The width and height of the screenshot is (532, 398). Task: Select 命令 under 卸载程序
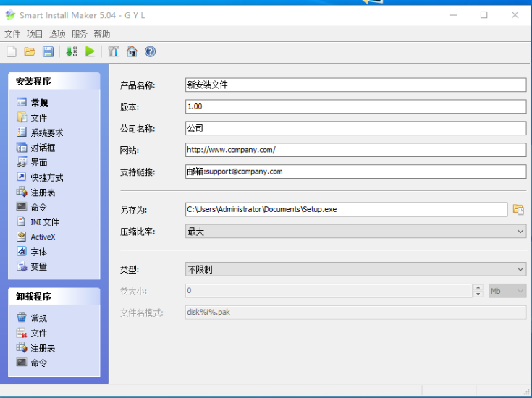click(32, 363)
